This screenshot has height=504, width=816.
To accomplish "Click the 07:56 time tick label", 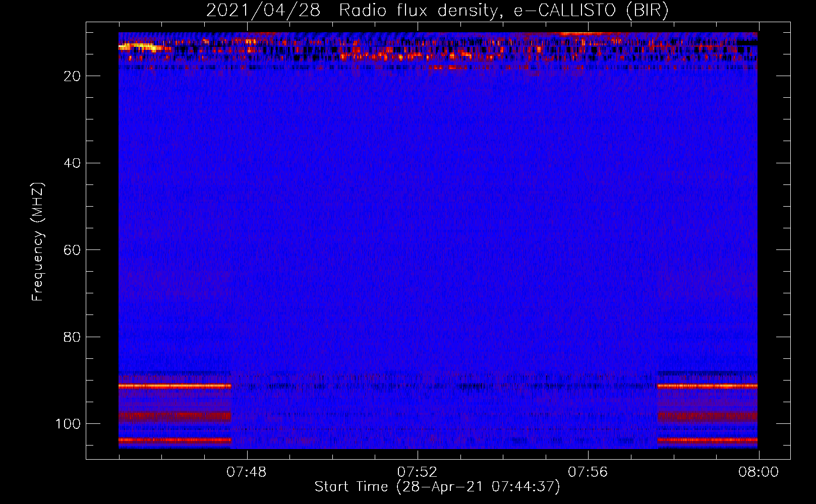I will [x=588, y=472].
